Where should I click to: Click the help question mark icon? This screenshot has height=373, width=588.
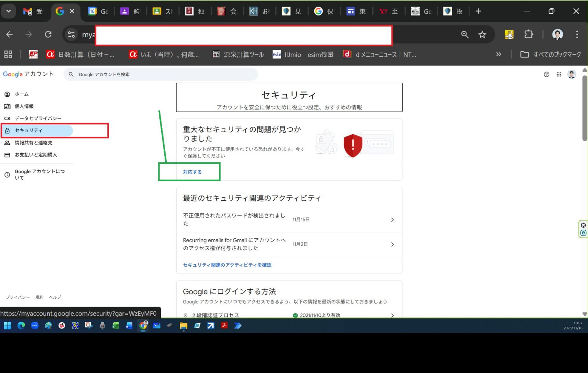click(546, 75)
